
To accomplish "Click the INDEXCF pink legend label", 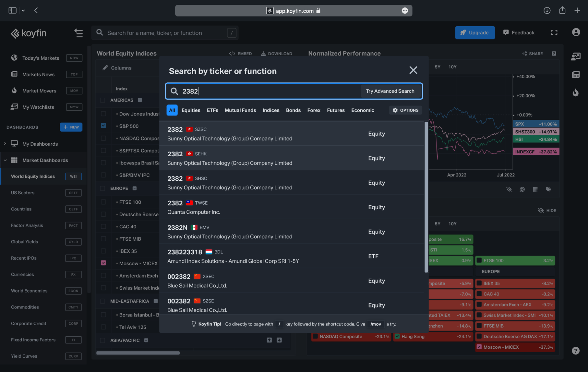I will pos(536,152).
